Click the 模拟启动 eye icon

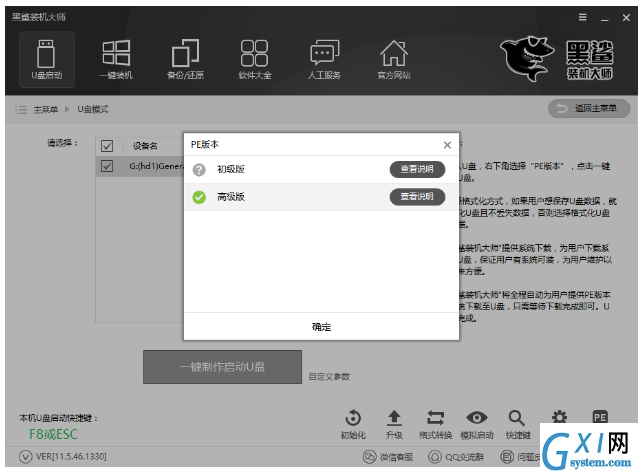477,424
